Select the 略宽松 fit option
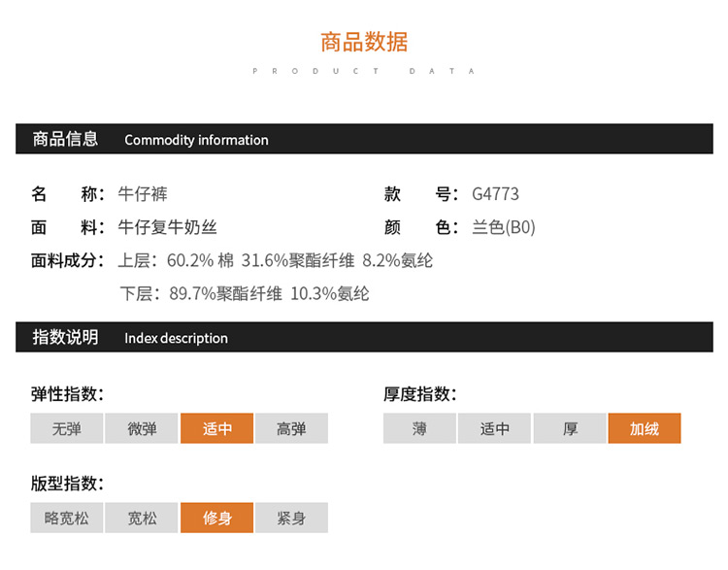 pyautogui.click(x=66, y=518)
